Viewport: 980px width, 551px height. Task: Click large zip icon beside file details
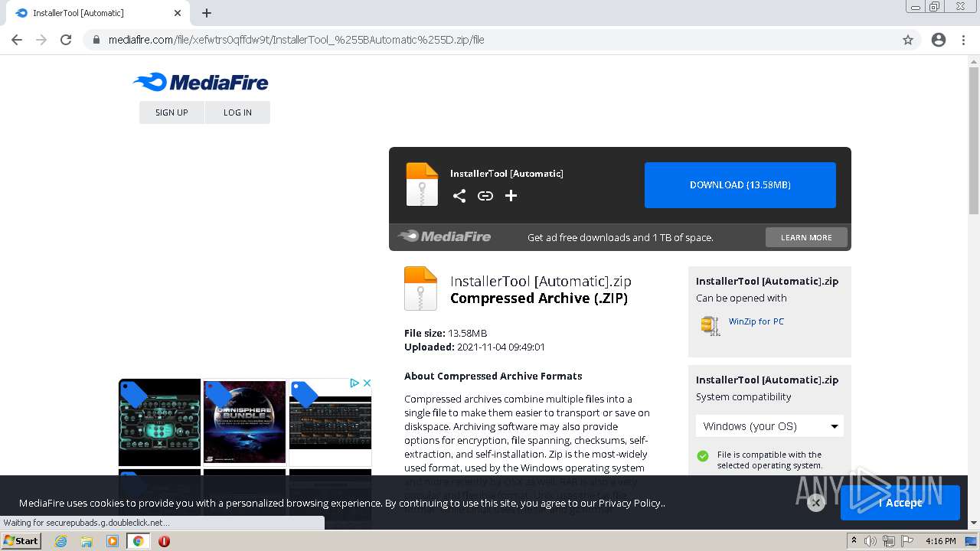(x=420, y=289)
